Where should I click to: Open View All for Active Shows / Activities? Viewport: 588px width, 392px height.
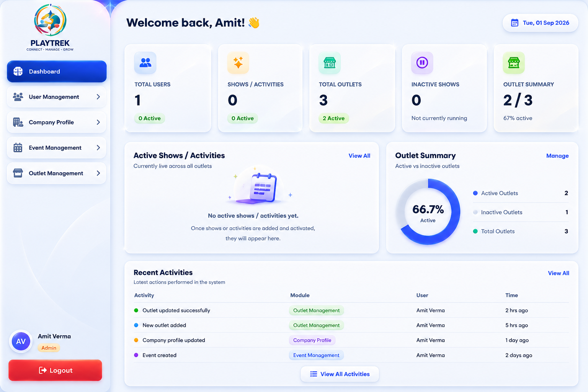359,156
